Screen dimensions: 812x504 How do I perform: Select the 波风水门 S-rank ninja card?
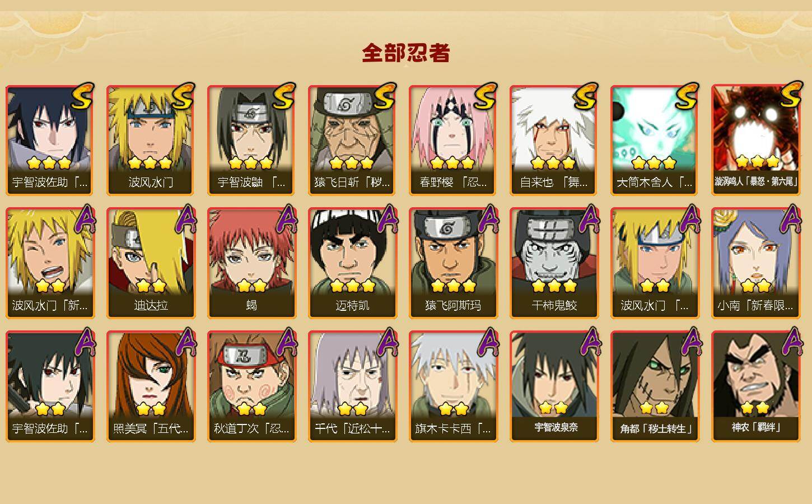(151, 140)
